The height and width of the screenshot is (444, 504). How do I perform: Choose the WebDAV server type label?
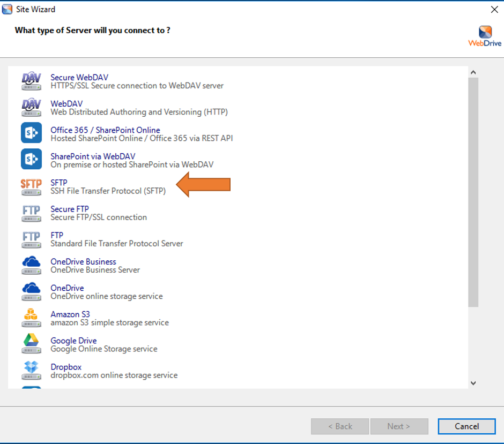(66, 103)
